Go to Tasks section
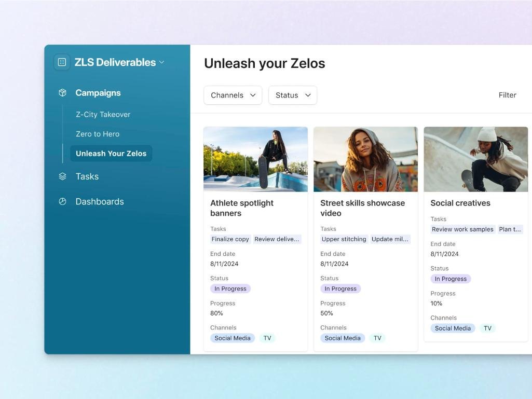532x399 pixels. (x=87, y=176)
